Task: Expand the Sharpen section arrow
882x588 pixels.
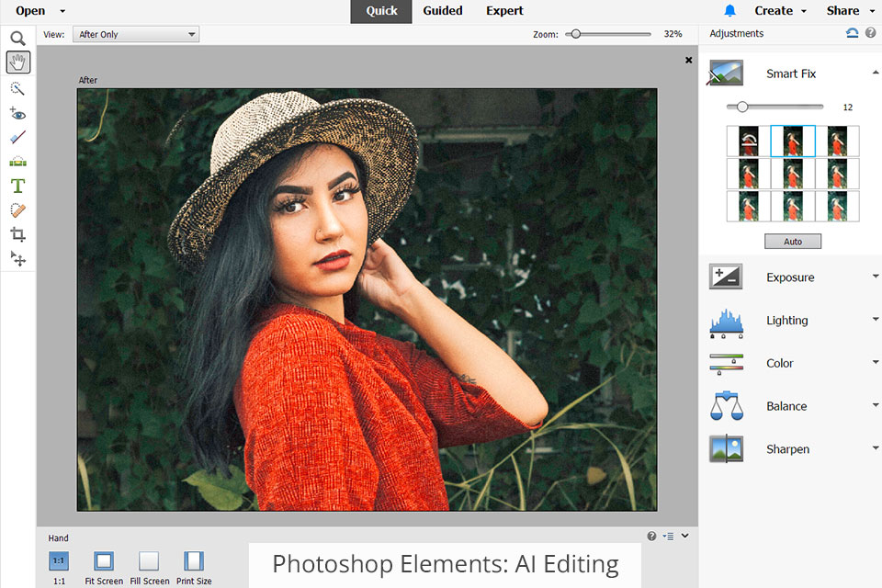Action: 876,448
